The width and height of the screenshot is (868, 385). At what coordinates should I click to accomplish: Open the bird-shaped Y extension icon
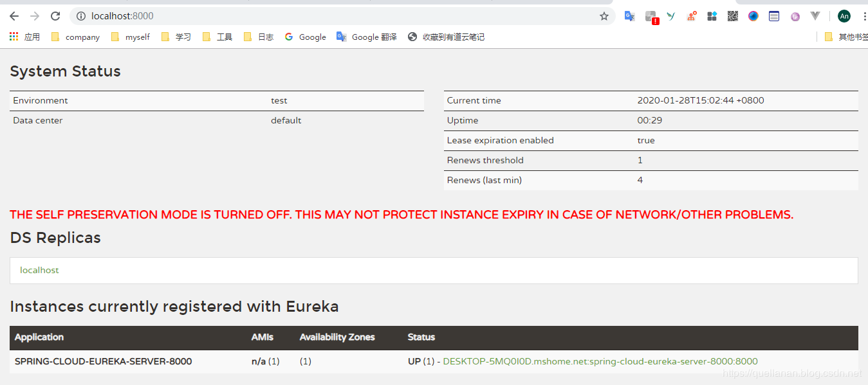[x=671, y=16]
